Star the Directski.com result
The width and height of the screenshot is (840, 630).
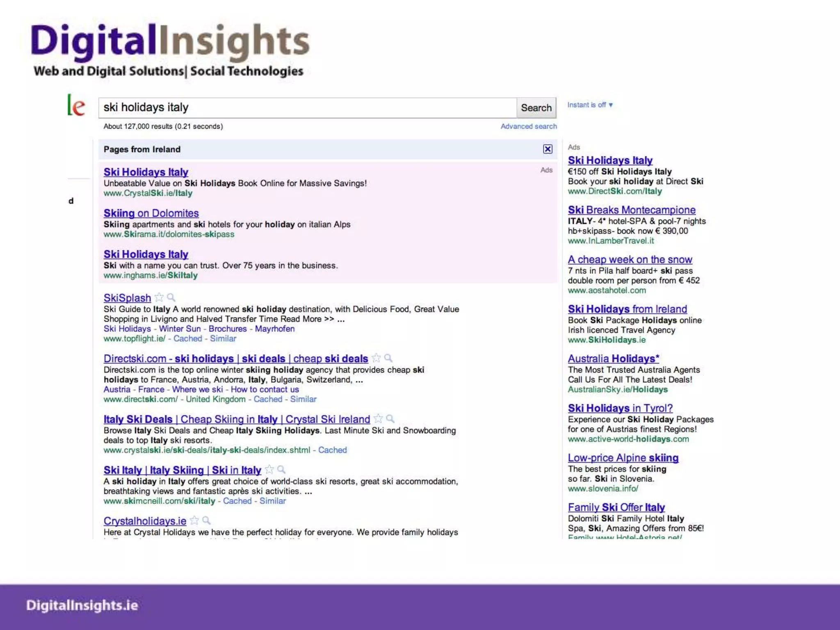point(376,358)
